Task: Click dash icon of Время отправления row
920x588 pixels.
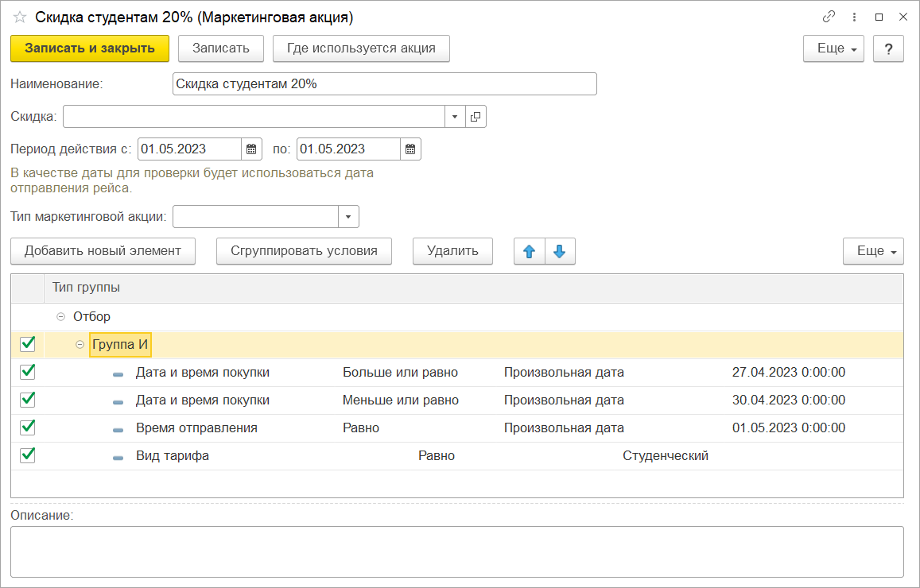Action: click(x=118, y=430)
